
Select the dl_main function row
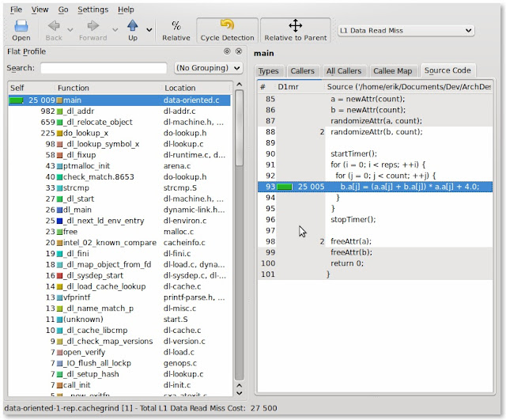[119, 210]
